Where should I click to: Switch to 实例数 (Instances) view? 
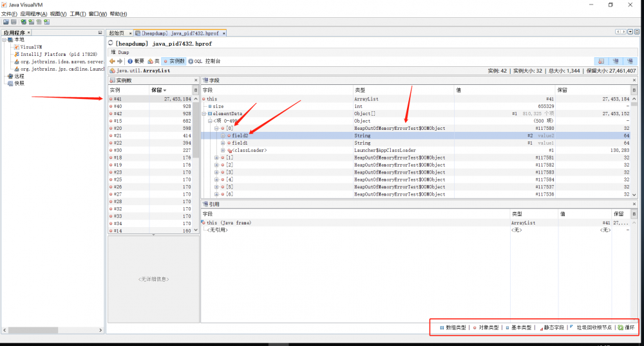click(x=174, y=61)
